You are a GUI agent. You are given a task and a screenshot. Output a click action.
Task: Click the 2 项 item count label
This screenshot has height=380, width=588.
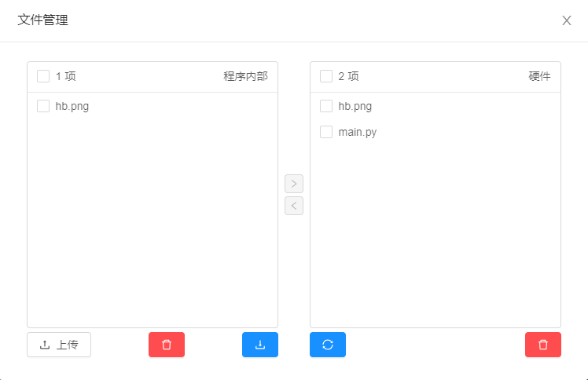[x=348, y=76]
